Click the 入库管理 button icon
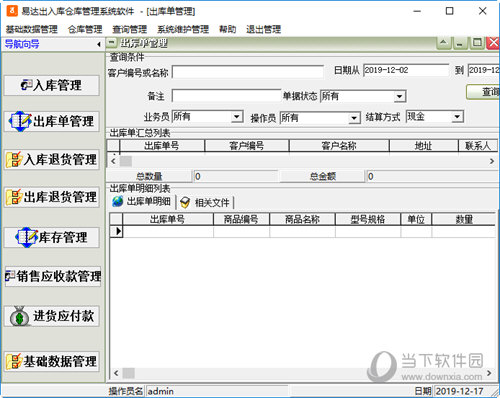Screen dimensions: 500x398 pyautogui.click(x=26, y=85)
